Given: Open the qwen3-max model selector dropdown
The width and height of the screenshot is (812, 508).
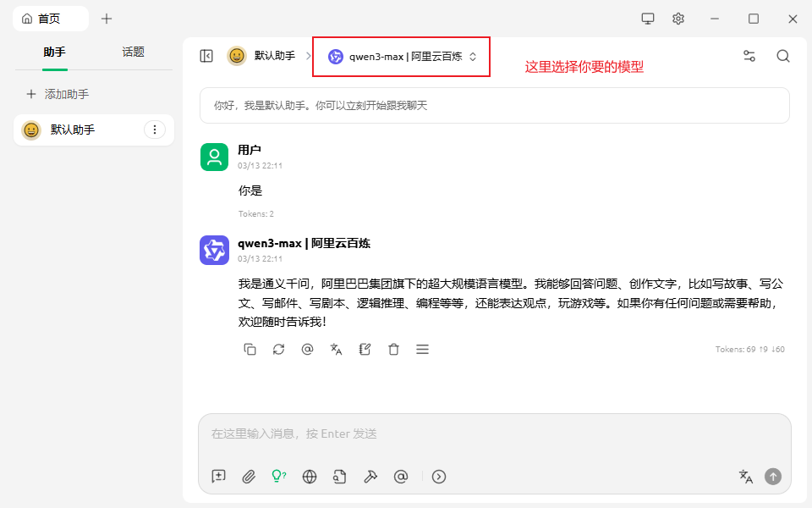Looking at the screenshot, I should (x=403, y=57).
